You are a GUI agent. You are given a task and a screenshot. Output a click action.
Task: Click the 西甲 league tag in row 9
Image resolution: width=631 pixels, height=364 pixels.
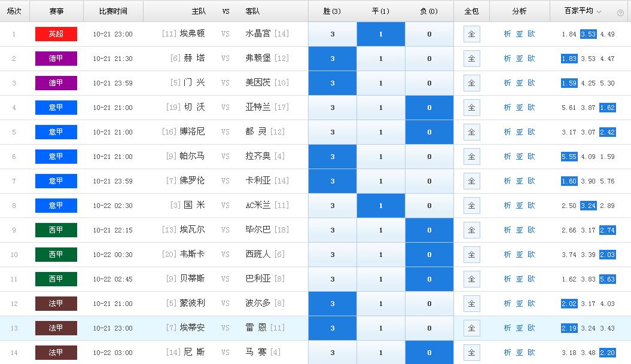click(x=56, y=230)
